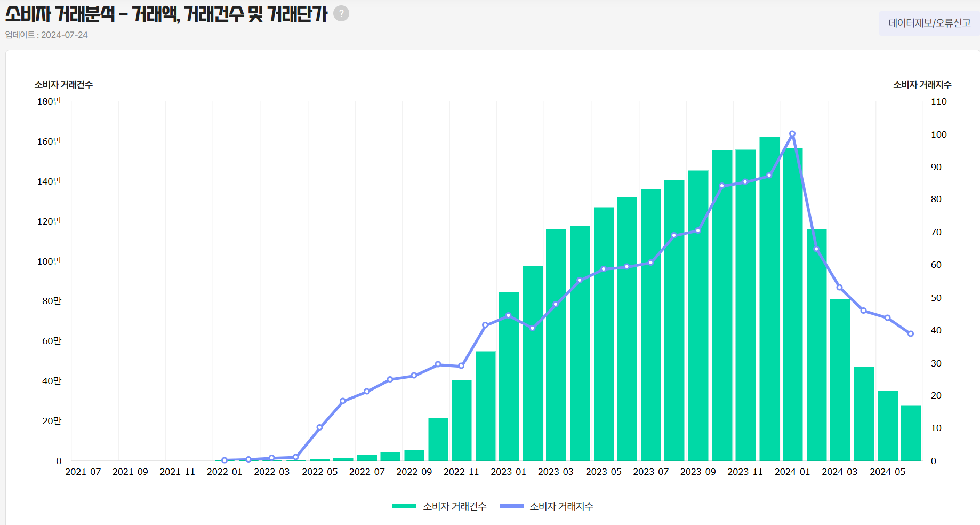The height and width of the screenshot is (525, 980).
Task: Click the line point above 2022-11
Action: 461,366
